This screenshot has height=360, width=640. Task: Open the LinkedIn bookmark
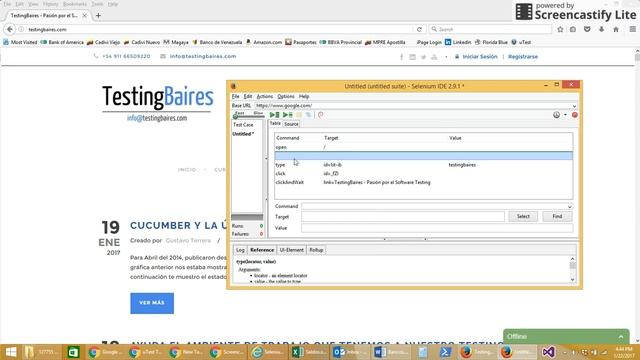458,42
